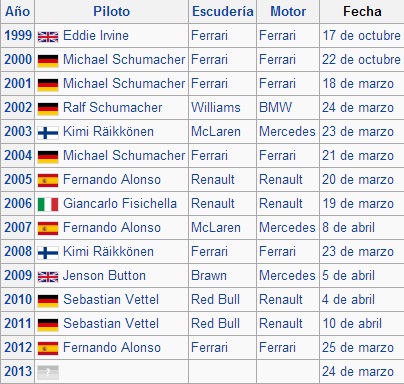This screenshot has width=404, height=384.
Task: Open the Escudería column header link
Action: pos(223,11)
